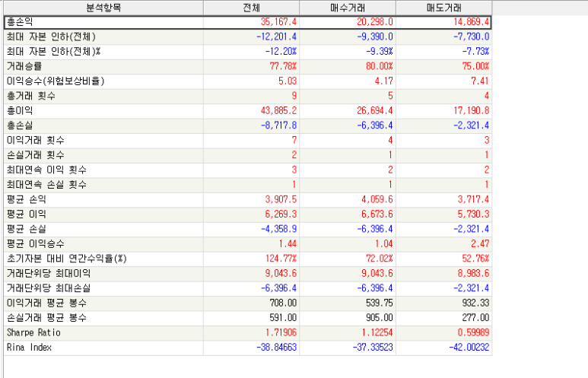
Task: Select the 평균 이익승수 row label
Action: coord(36,243)
